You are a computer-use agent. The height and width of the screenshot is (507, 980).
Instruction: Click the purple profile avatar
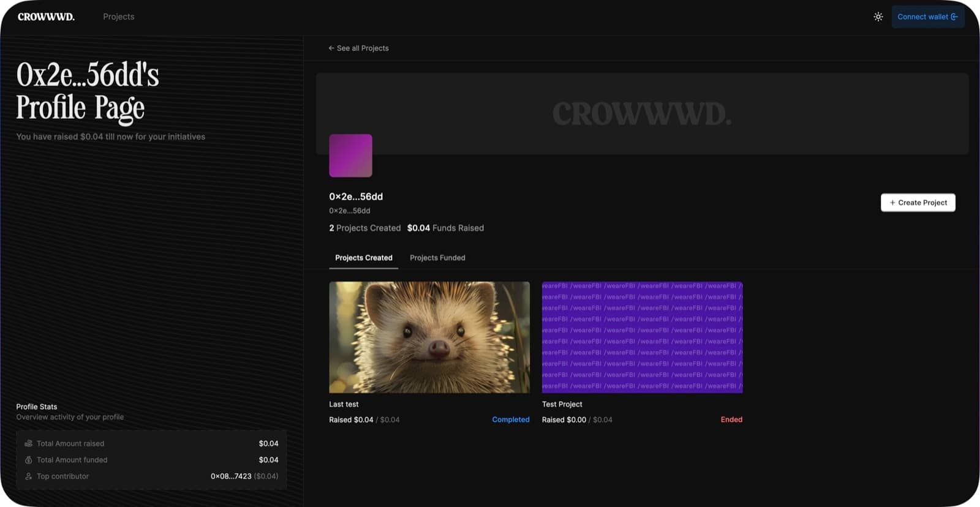point(350,156)
